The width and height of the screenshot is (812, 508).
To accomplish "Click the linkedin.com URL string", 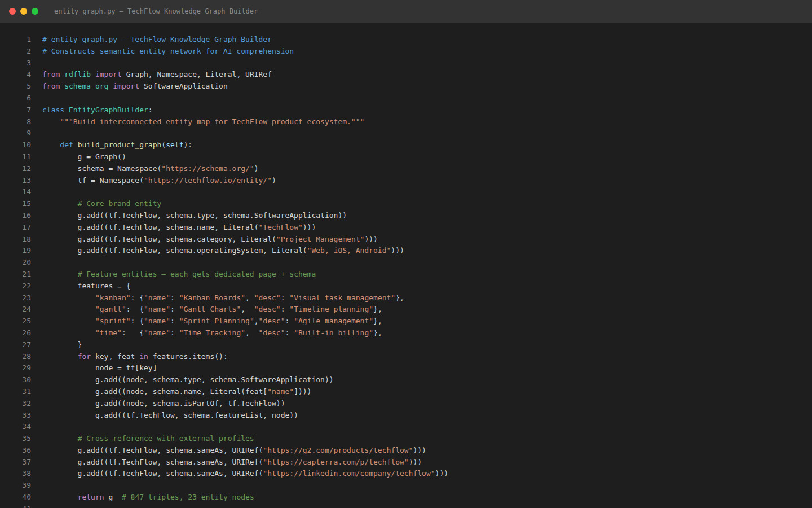I will [349, 474].
